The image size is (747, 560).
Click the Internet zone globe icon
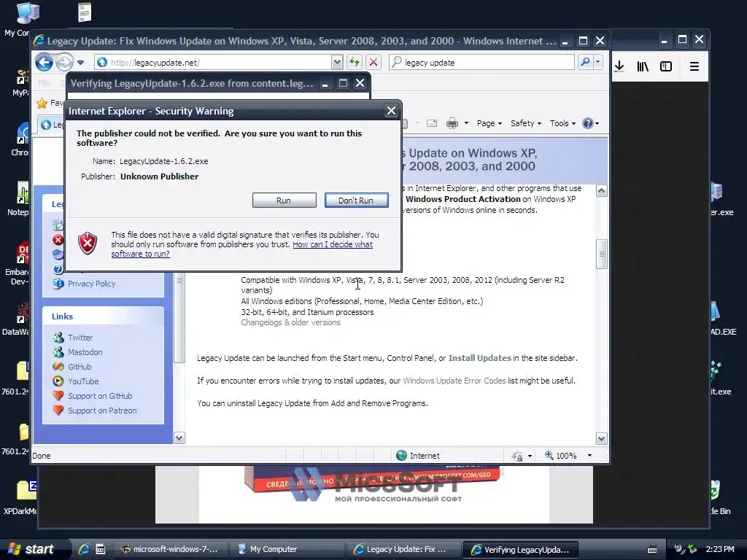[402, 455]
